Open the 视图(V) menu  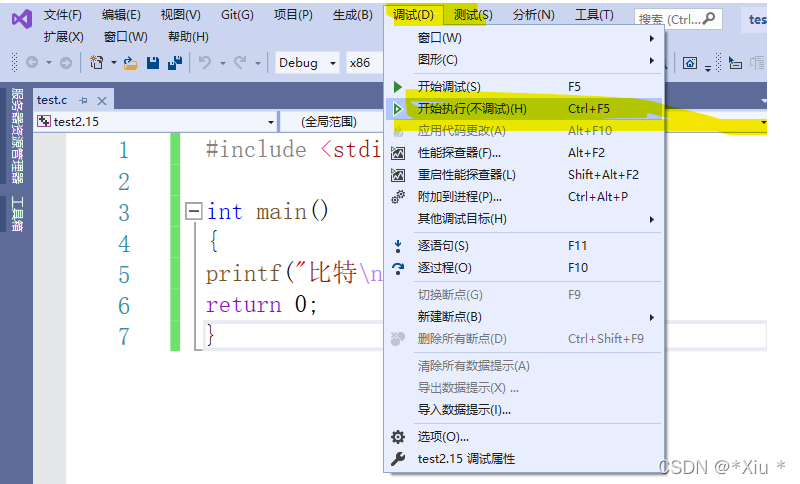click(181, 15)
